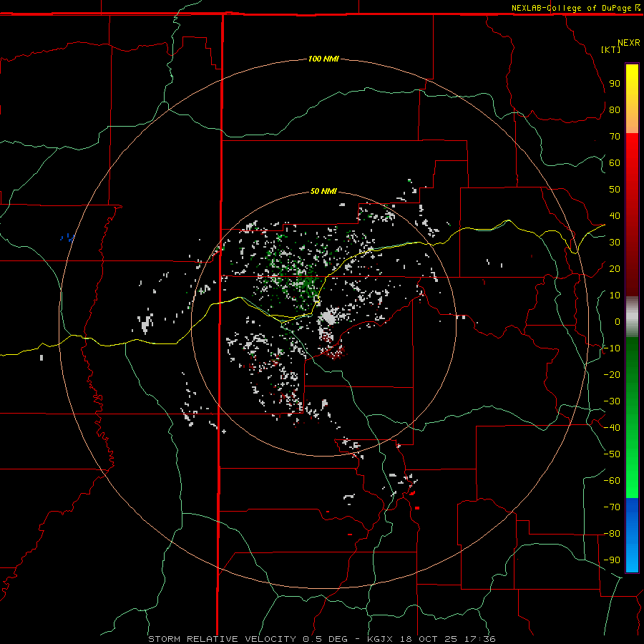
Task: Click the KT units label above the color scale
Action: (611, 49)
